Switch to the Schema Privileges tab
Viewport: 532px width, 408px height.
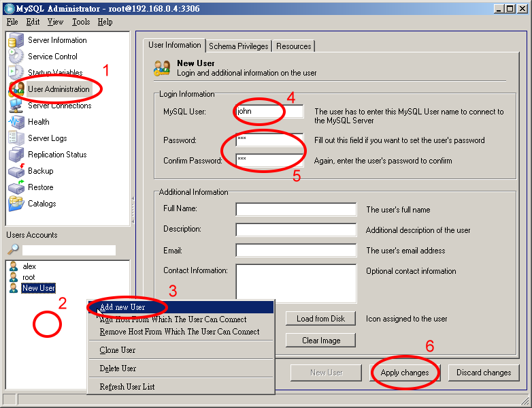pos(239,46)
